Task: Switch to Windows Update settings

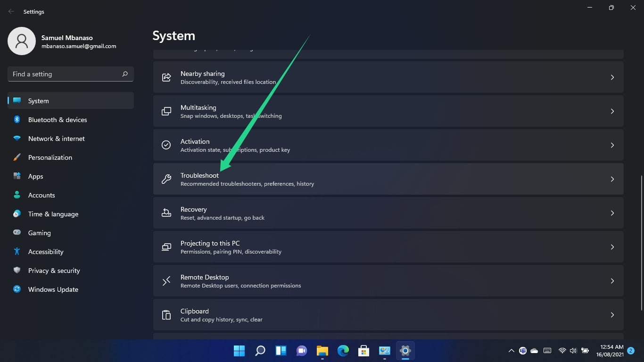Action: (53, 289)
